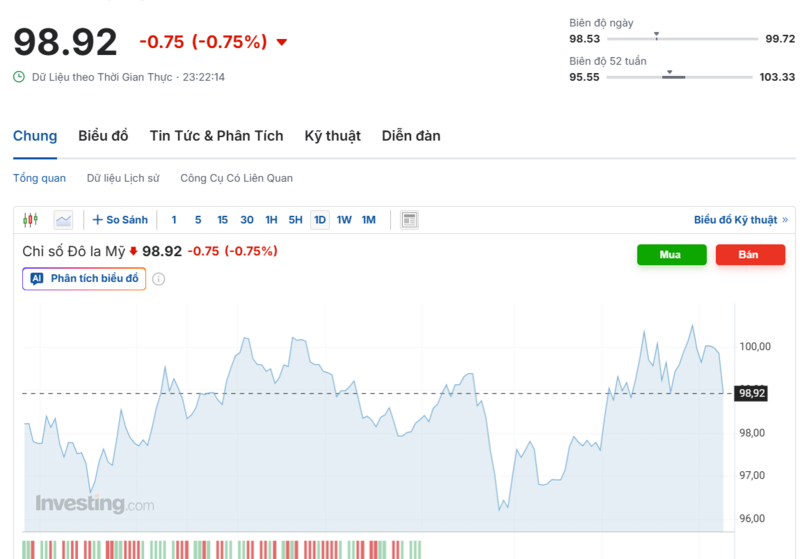Select the area chart type icon
The height and width of the screenshot is (559, 800).
(64, 220)
